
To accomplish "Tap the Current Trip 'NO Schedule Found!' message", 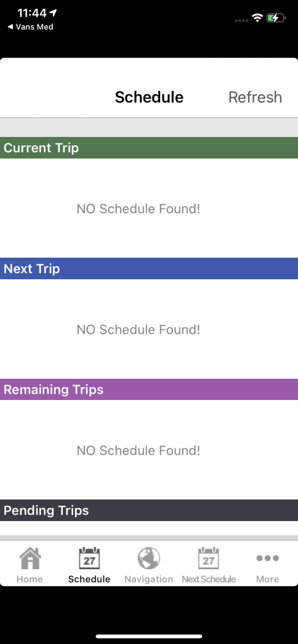I will tap(138, 209).
